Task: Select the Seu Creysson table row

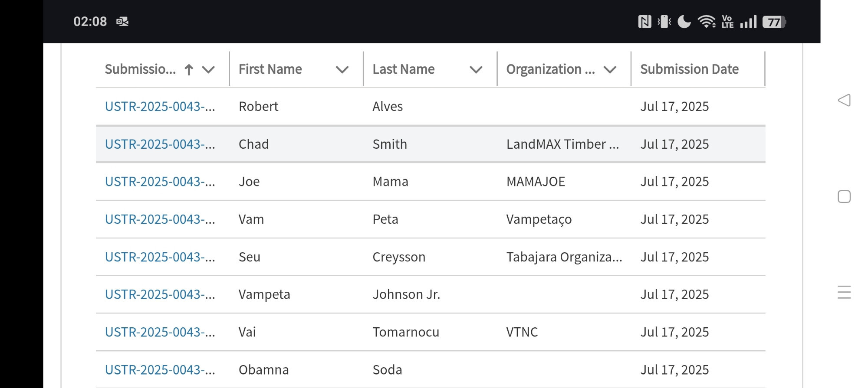Action: 431,257
